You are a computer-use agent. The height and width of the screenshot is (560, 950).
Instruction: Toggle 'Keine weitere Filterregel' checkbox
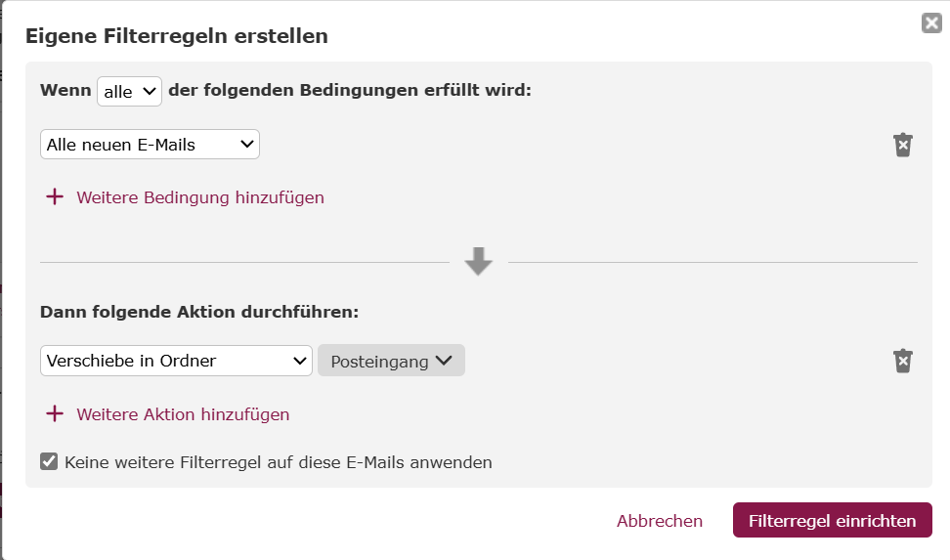pos(49,461)
